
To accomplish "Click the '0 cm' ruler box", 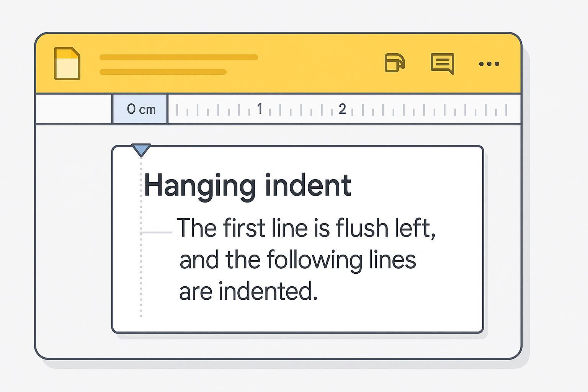I will click(140, 109).
